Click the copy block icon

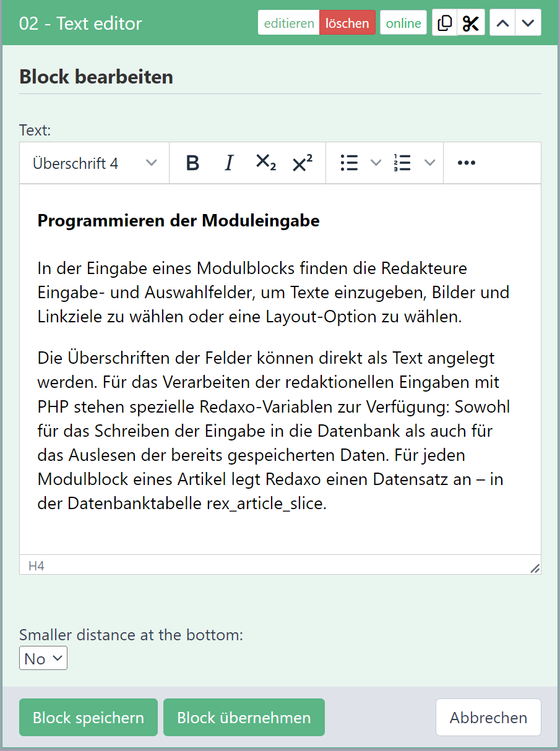[444, 24]
